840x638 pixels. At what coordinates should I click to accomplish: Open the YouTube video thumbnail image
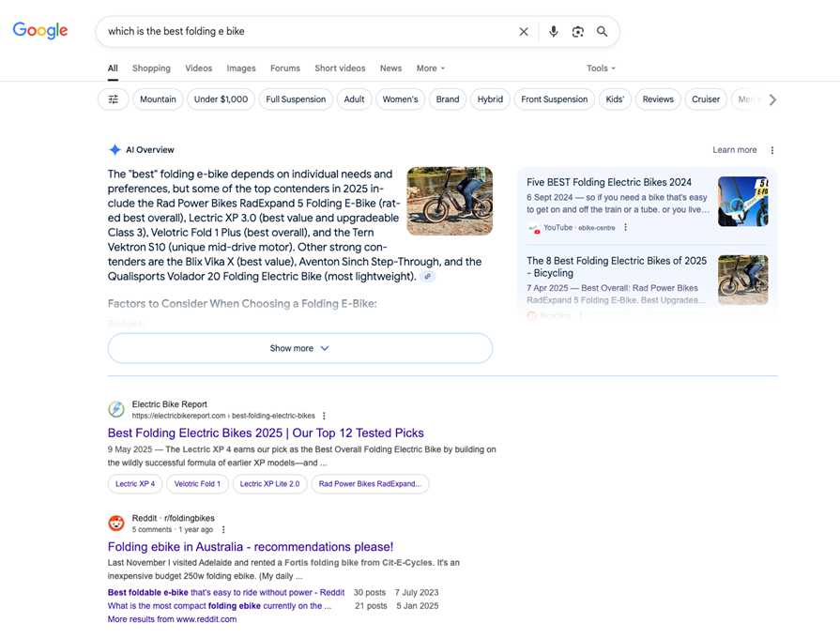pyautogui.click(x=743, y=202)
